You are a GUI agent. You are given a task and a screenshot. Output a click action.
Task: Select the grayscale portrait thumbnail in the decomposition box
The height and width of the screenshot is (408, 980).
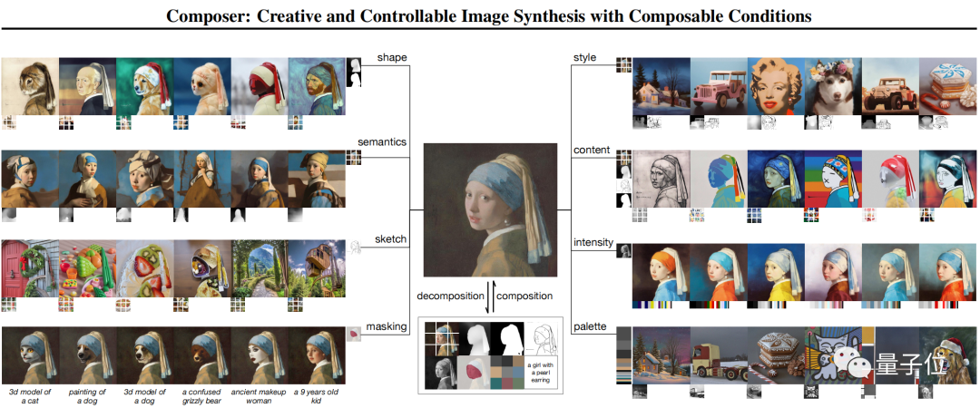tap(441, 373)
